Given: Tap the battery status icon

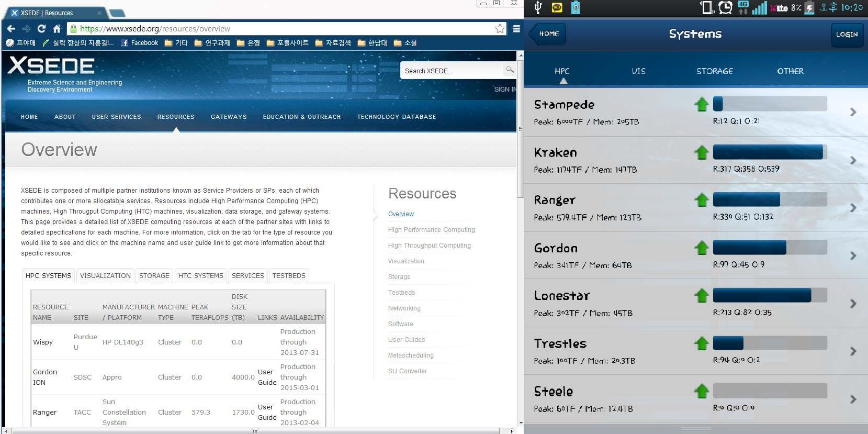Looking at the screenshot, I should point(809,7).
